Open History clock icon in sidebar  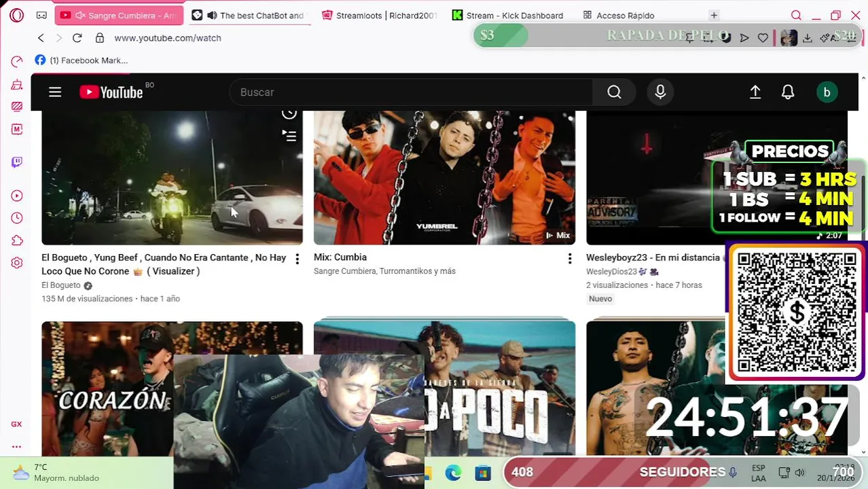coord(17,218)
